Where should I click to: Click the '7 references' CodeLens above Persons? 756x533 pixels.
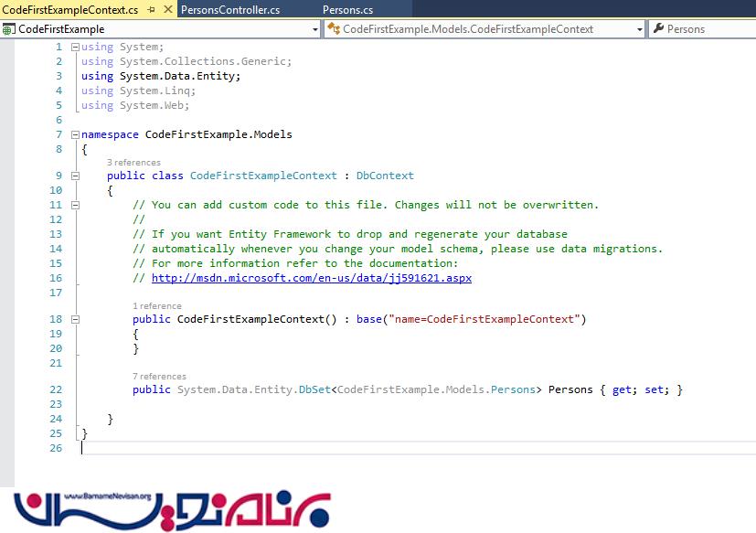[159, 377]
